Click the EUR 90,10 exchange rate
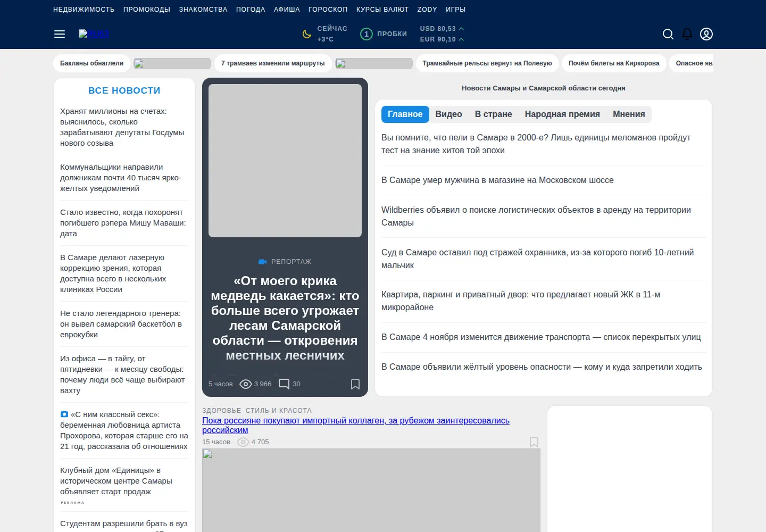This screenshot has height=532, width=766. pyautogui.click(x=442, y=39)
